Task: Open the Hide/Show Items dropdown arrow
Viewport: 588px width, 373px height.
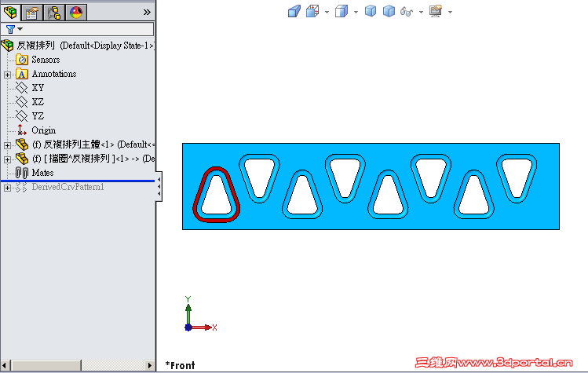Action: (421, 12)
